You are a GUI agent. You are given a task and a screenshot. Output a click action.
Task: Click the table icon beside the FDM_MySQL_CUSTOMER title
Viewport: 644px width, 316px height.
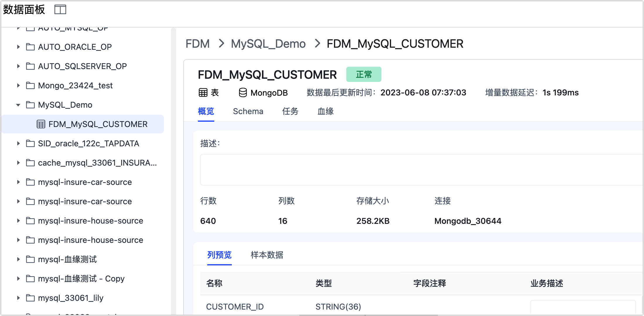203,92
